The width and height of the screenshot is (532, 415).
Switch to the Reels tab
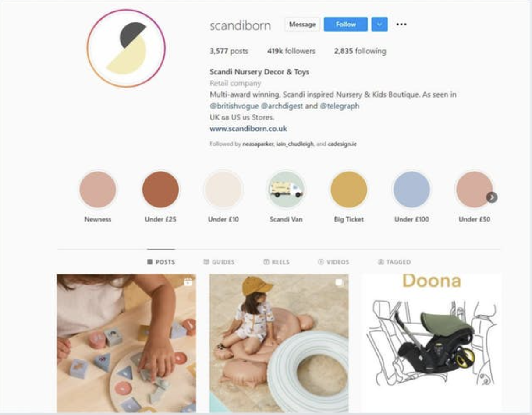click(x=277, y=262)
